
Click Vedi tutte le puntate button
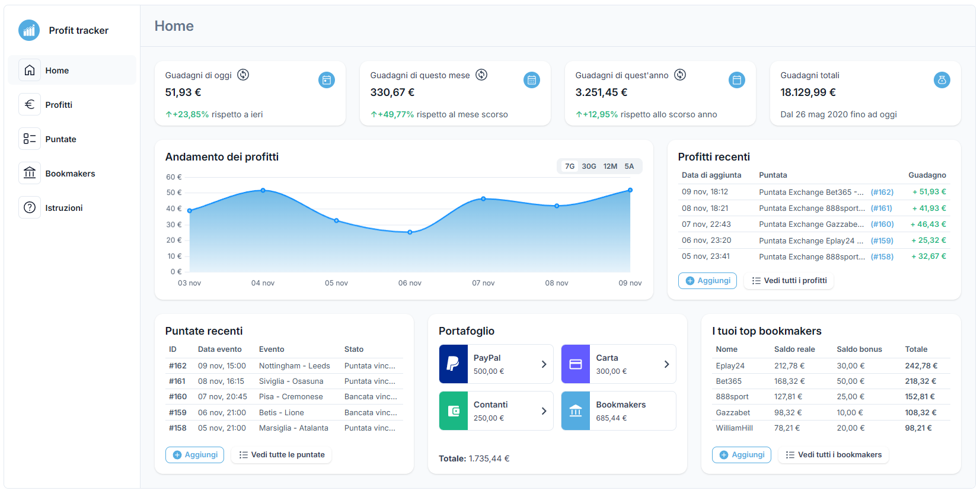282,455
